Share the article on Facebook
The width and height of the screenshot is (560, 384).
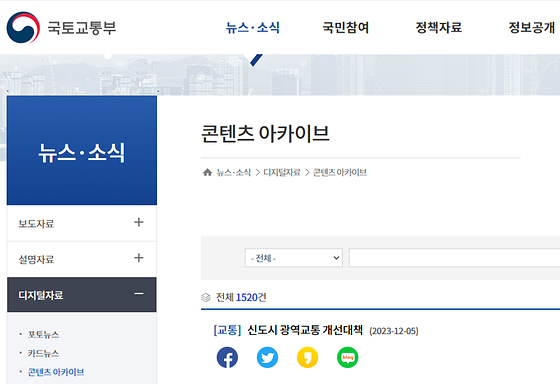click(x=227, y=357)
